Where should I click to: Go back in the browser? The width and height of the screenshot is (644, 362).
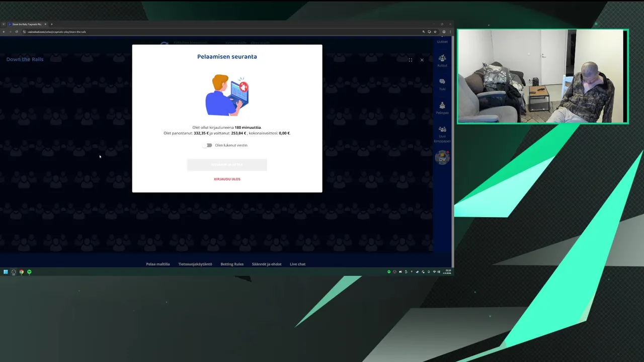[x=4, y=32]
